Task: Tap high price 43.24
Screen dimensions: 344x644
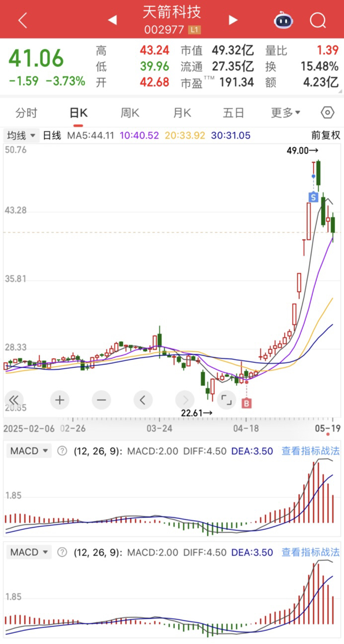Action: (x=155, y=50)
